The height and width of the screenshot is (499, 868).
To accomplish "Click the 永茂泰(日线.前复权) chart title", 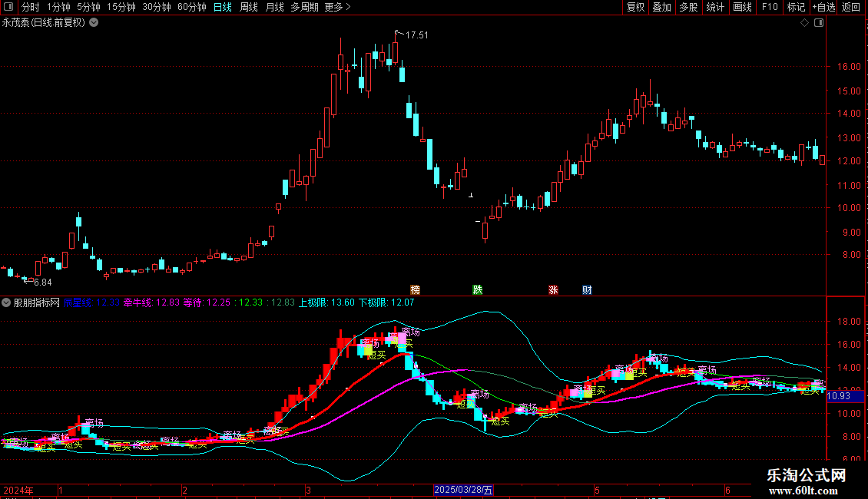I will (x=44, y=23).
